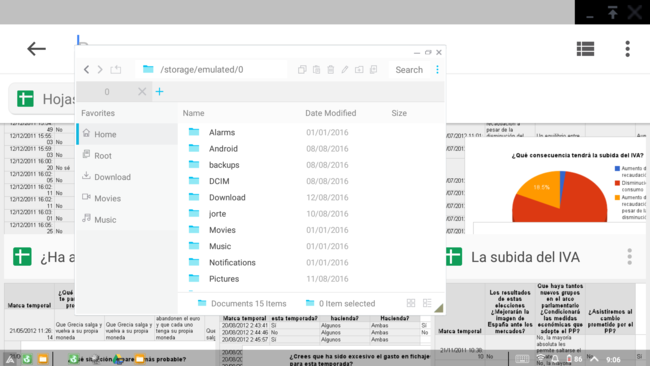Open options for La subida del IVA
650x366 pixels.
click(629, 257)
